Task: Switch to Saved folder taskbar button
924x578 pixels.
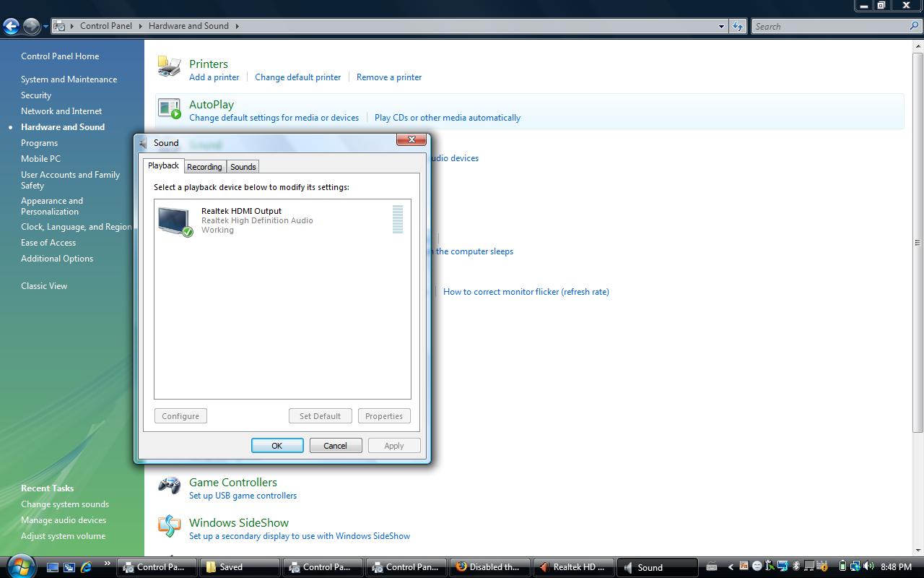Action: (x=240, y=567)
